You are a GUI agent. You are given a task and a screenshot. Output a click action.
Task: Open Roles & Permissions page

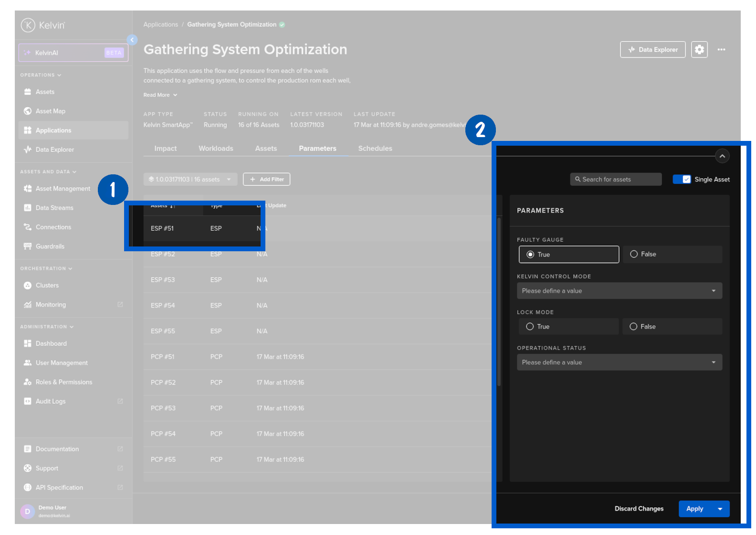pos(63,382)
